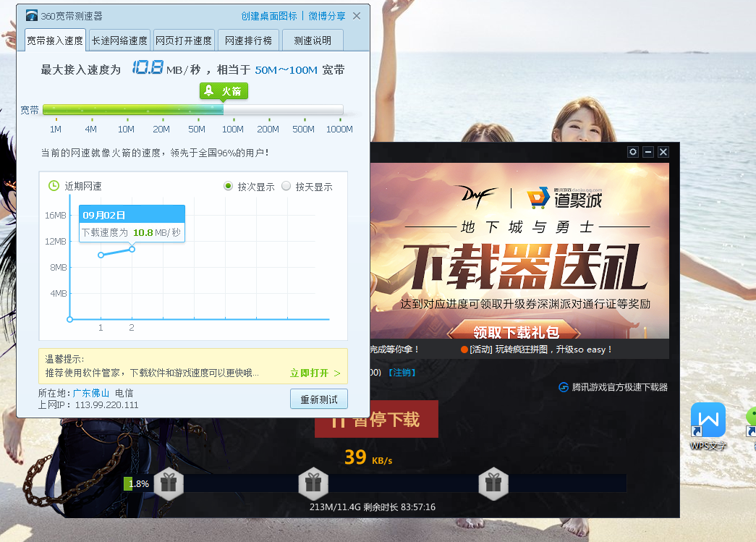Screen dimensions: 756x542
Task: Switch to the 网页打开速度 tab
Action: (184, 41)
